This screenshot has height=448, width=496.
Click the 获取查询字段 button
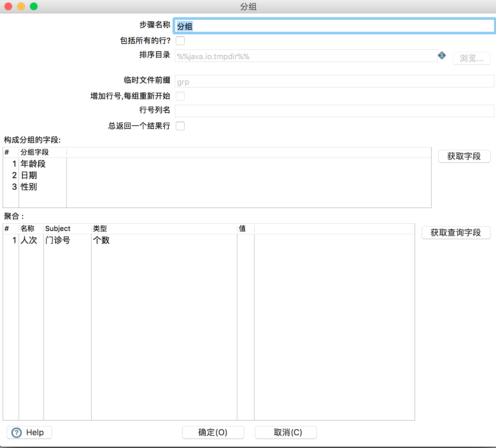pyautogui.click(x=456, y=233)
